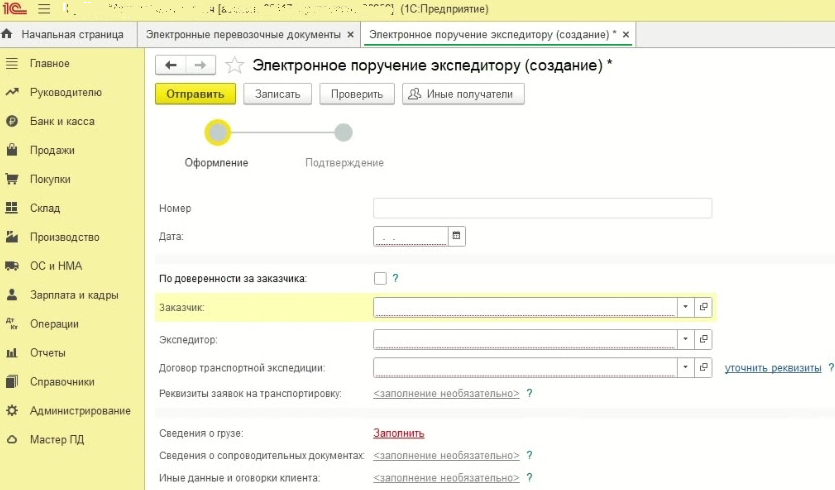Image resolution: width=835 pixels, height=490 pixels.
Task: Expand the Заказчик dropdown list
Action: click(x=685, y=307)
